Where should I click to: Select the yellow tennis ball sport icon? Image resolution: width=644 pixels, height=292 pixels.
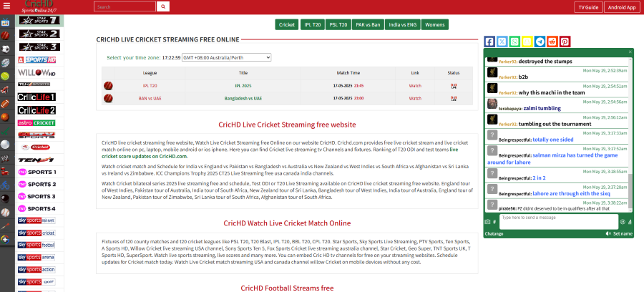tap(5, 76)
